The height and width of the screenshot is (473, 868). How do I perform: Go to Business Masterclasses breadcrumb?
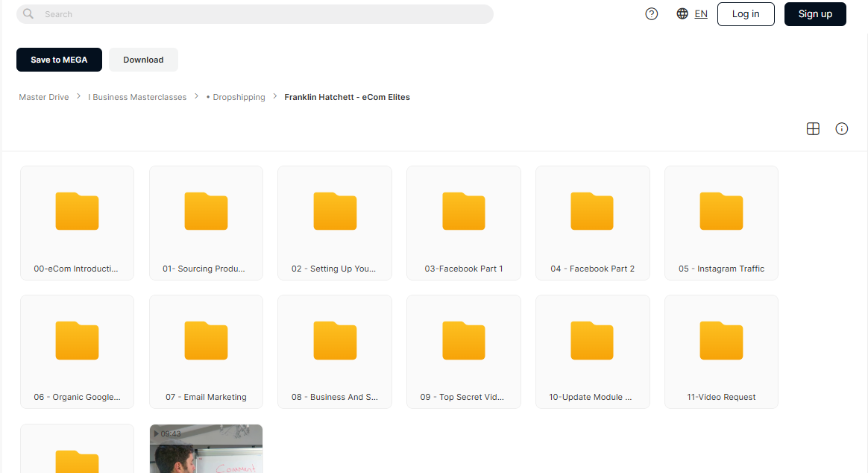click(x=137, y=97)
